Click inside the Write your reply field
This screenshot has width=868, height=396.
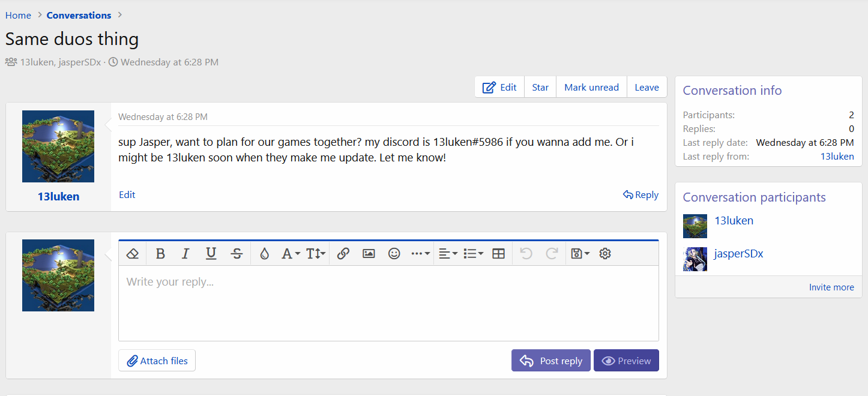coord(388,303)
